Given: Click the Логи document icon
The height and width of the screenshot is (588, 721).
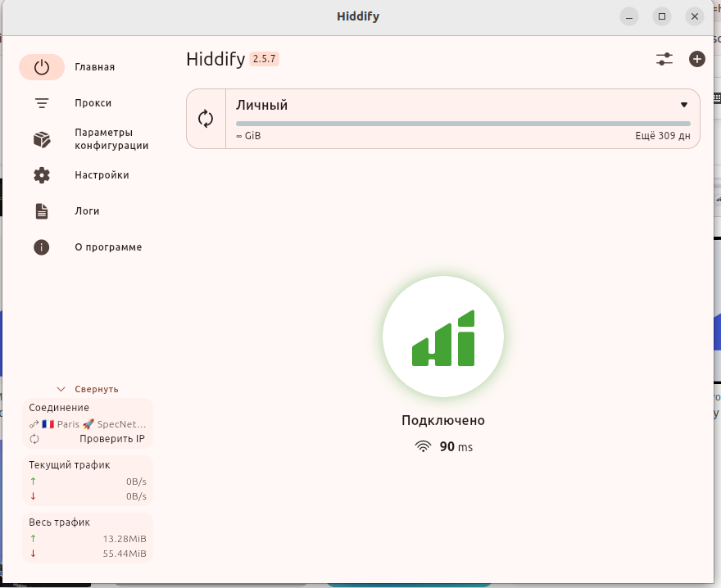Looking at the screenshot, I should (42, 211).
